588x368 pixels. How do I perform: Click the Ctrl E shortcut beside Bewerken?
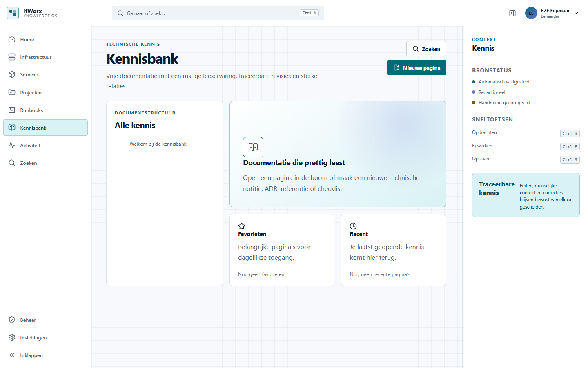tap(570, 146)
